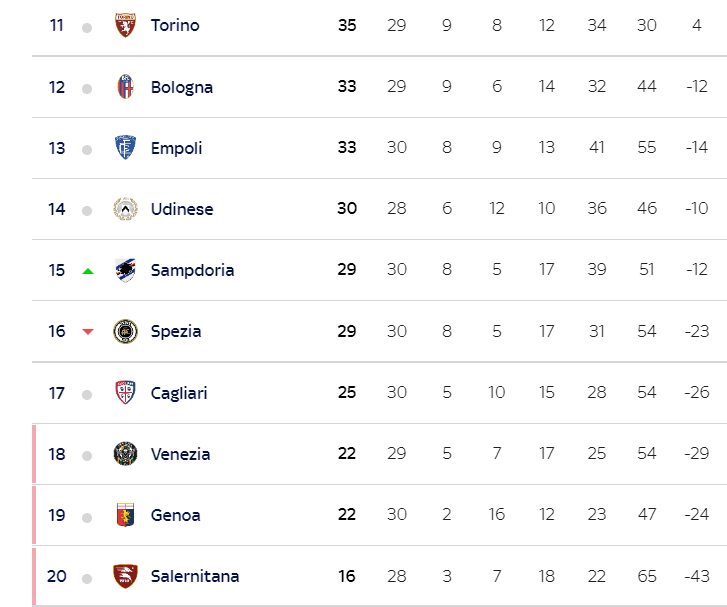The height and width of the screenshot is (607, 727).
Task: Click Bologna's goal difference value -12
Action: coord(696,87)
